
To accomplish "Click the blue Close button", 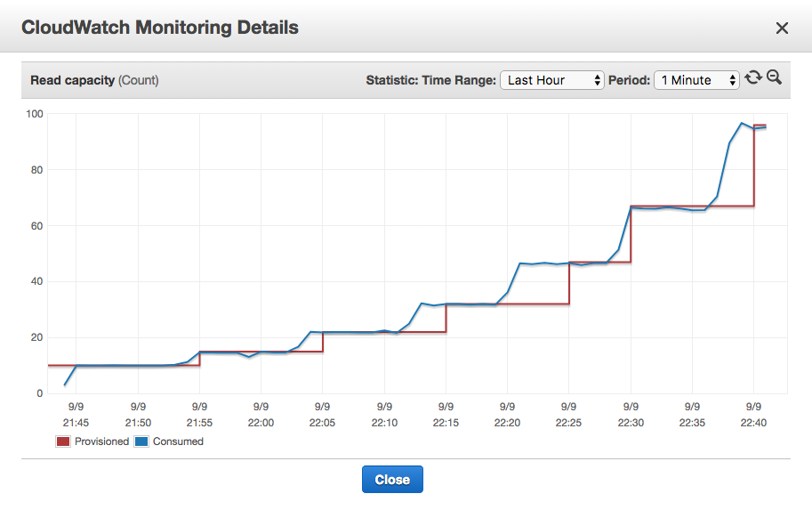I will pos(392,480).
